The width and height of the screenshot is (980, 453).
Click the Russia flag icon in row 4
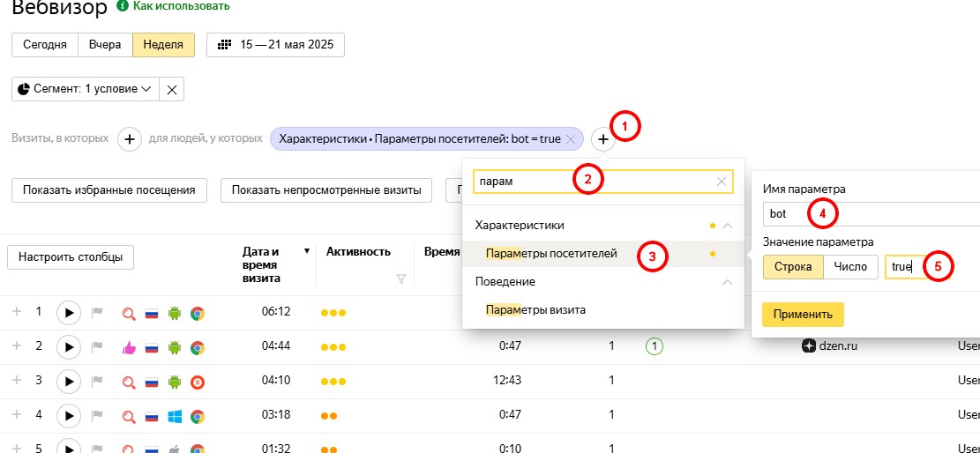point(152,417)
